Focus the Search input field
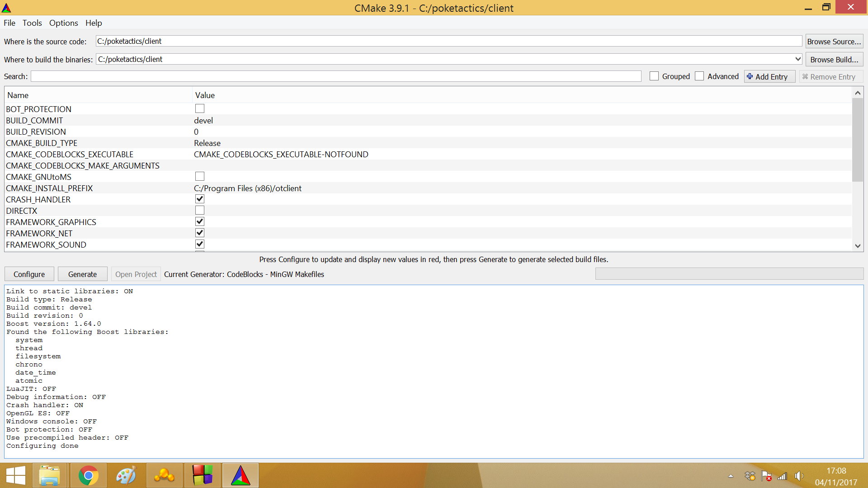This screenshot has height=488, width=868. click(336, 76)
